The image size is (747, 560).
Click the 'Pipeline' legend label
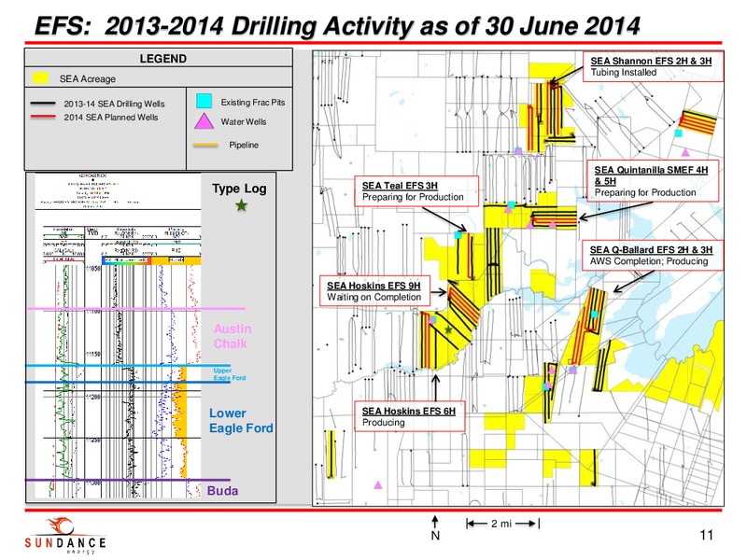tap(244, 145)
